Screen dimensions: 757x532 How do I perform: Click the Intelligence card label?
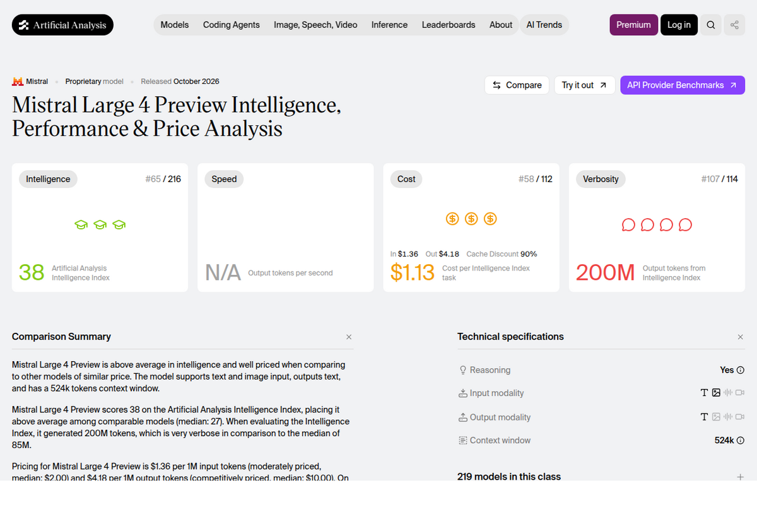tap(48, 179)
